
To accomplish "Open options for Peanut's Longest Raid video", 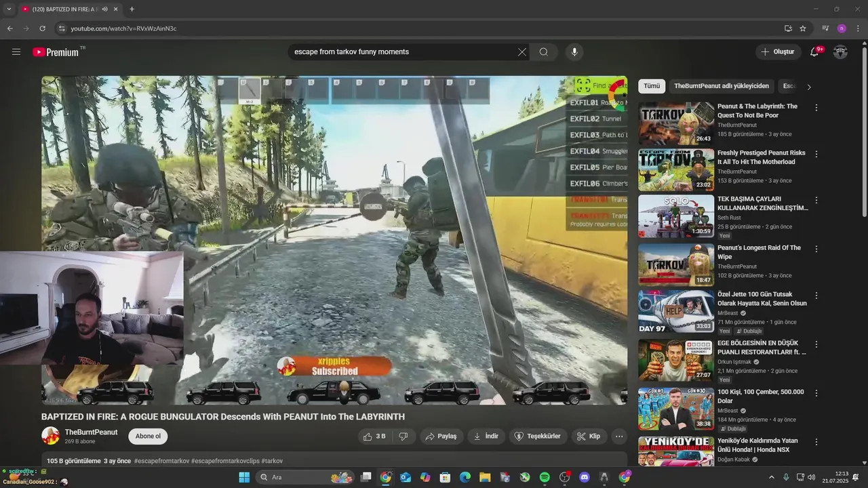I will click(816, 249).
